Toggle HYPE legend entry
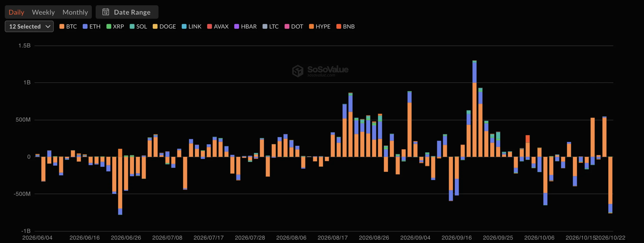Image resolution: width=644 pixels, height=243 pixels. point(320,26)
